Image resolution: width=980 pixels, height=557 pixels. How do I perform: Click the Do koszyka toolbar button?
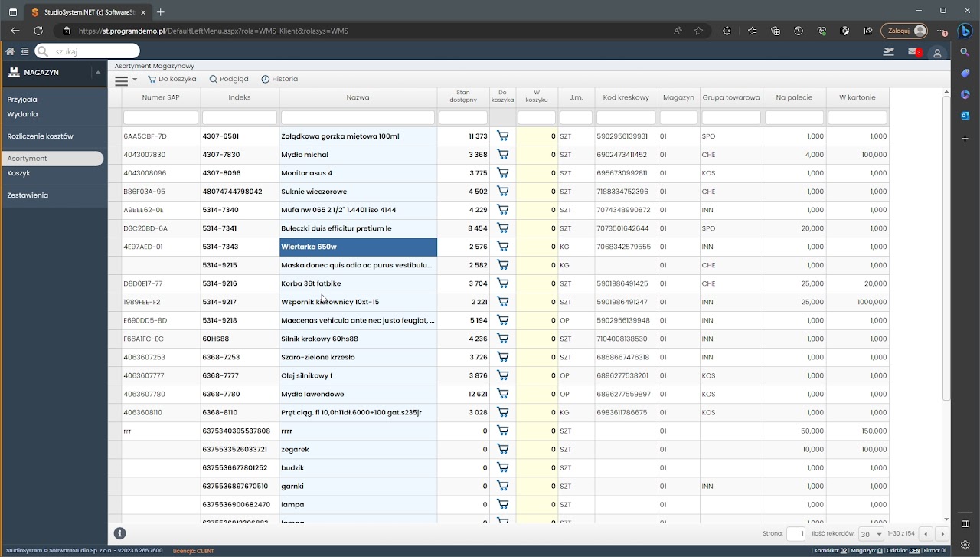click(172, 79)
